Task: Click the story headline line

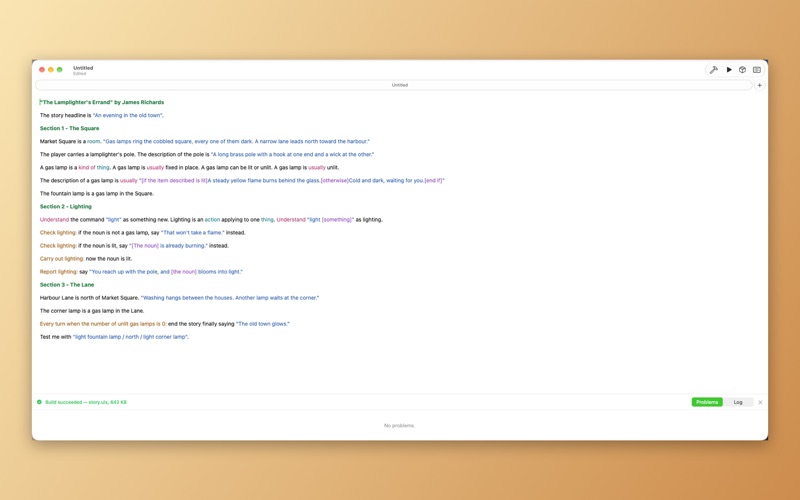Action: (x=102, y=115)
